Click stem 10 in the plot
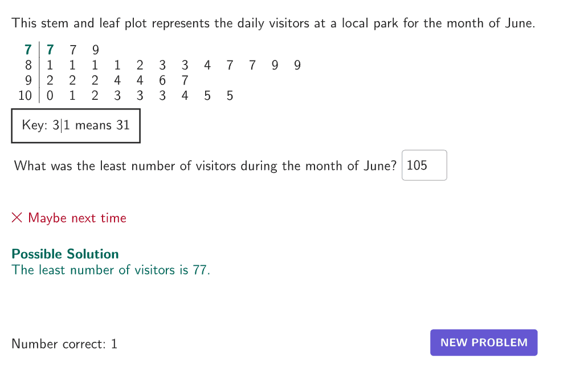Screen dimensions: 588x368 (25, 96)
